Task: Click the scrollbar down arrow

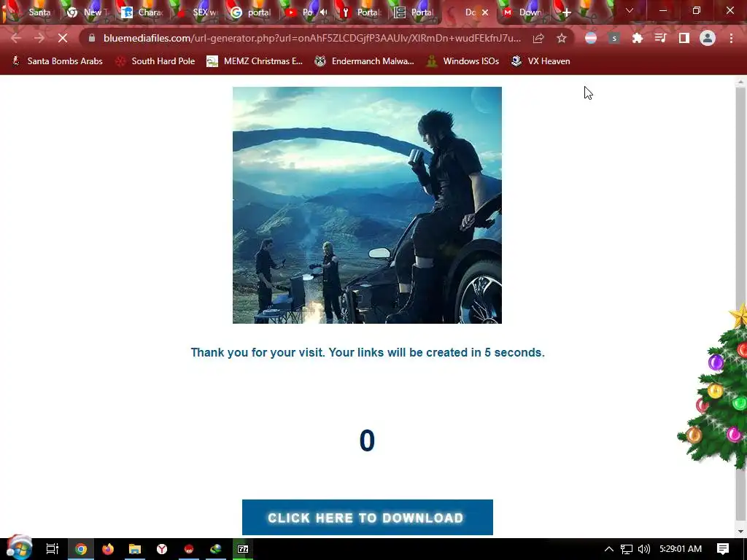Action: click(x=740, y=531)
